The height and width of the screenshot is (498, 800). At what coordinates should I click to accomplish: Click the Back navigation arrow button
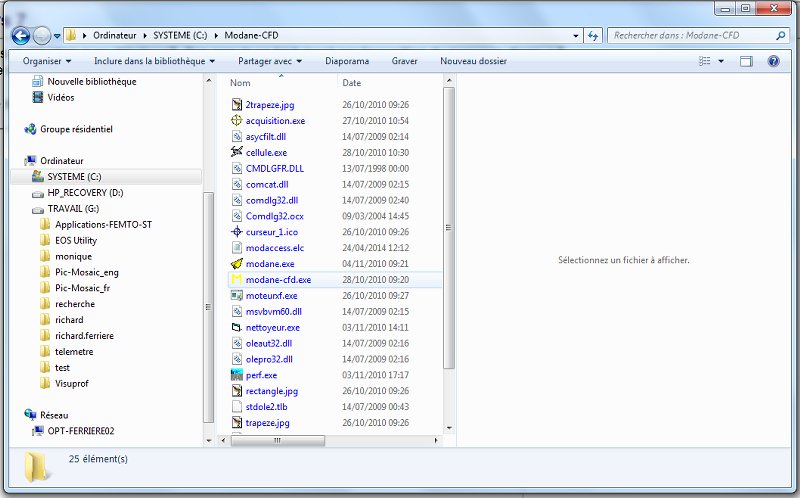click(x=21, y=36)
